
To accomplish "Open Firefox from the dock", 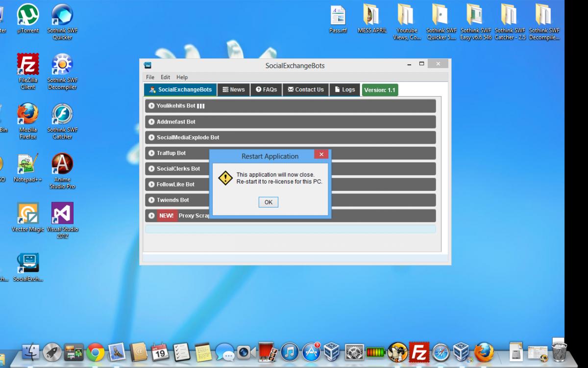I will pyautogui.click(x=484, y=352).
